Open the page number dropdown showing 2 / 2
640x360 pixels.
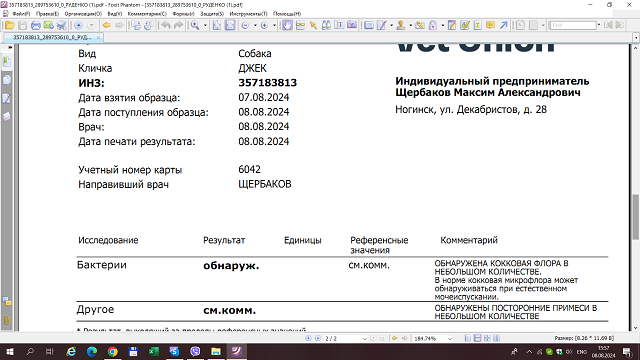(x=364, y=339)
